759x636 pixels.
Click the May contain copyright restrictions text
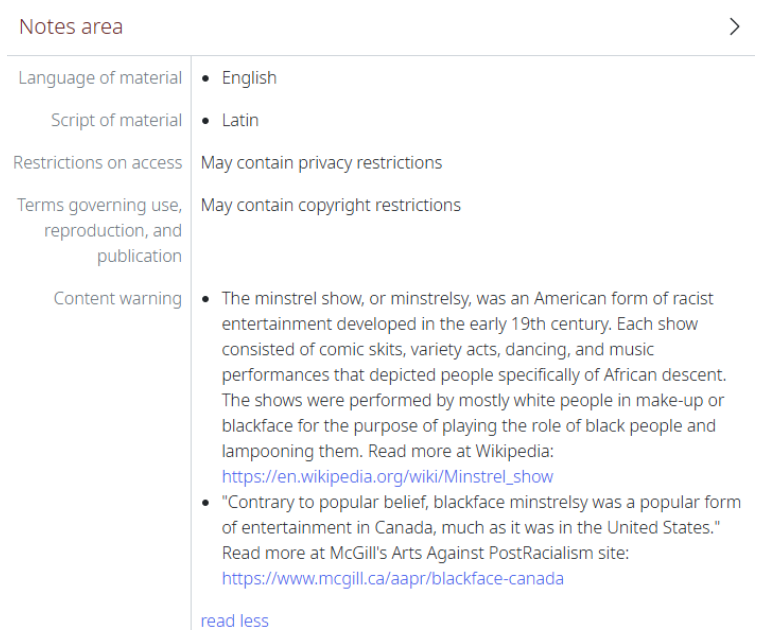click(331, 205)
